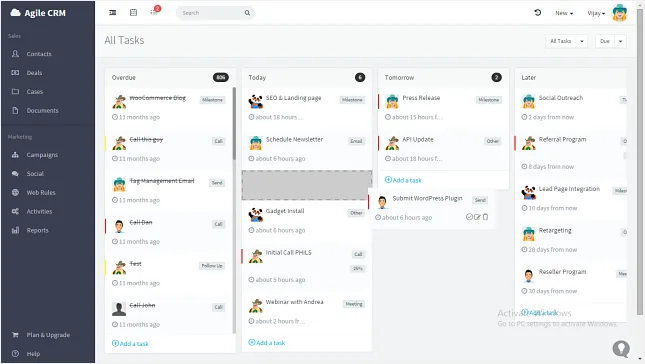Click the Follow Up tag on Test task
The image size is (645, 364).
tap(212, 266)
